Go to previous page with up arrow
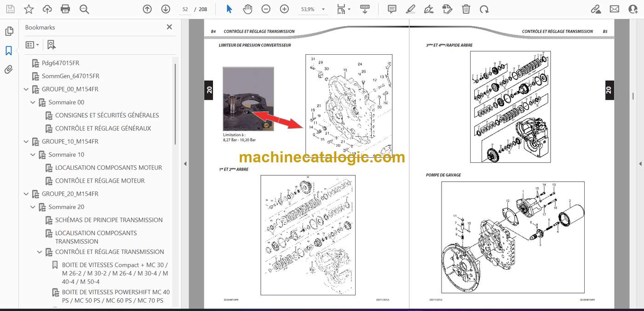The height and width of the screenshot is (311, 644). click(x=147, y=9)
